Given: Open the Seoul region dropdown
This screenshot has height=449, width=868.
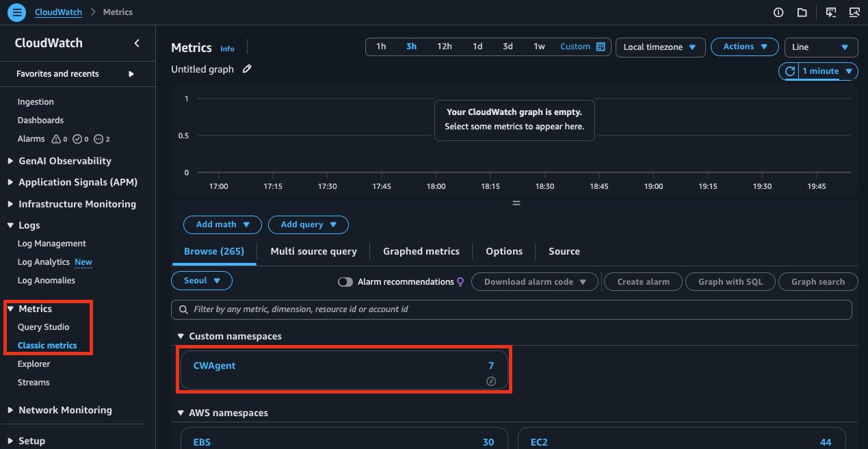Looking at the screenshot, I should (x=202, y=281).
